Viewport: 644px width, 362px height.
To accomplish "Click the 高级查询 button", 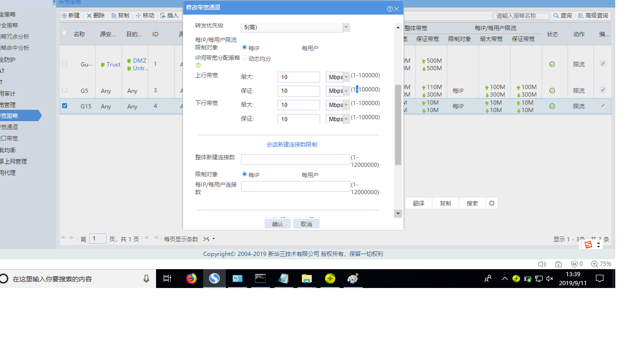I will click(593, 16).
